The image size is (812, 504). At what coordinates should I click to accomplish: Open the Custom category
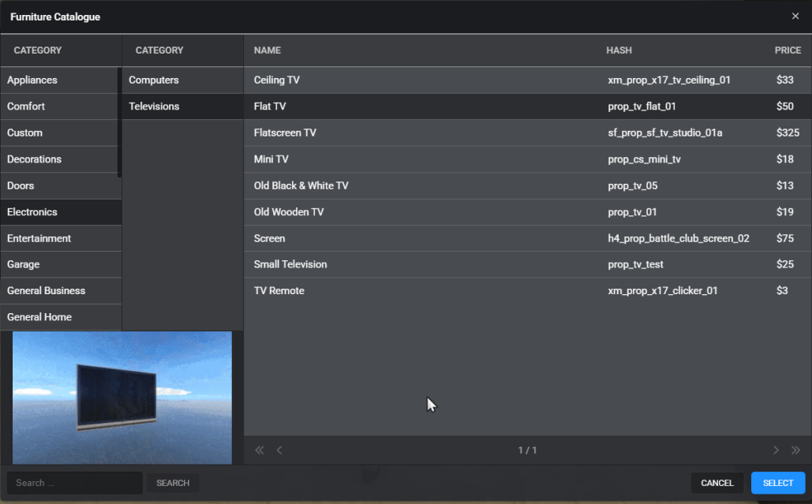point(59,133)
